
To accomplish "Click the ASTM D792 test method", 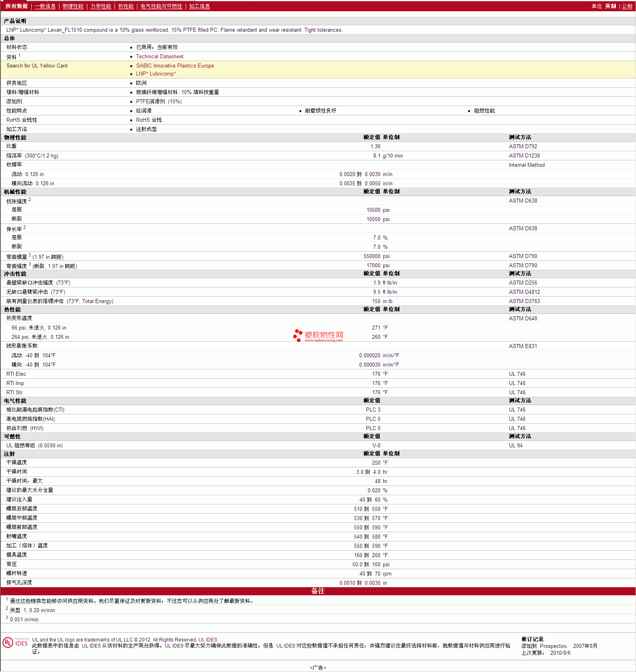I will pyautogui.click(x=523, y=147).
